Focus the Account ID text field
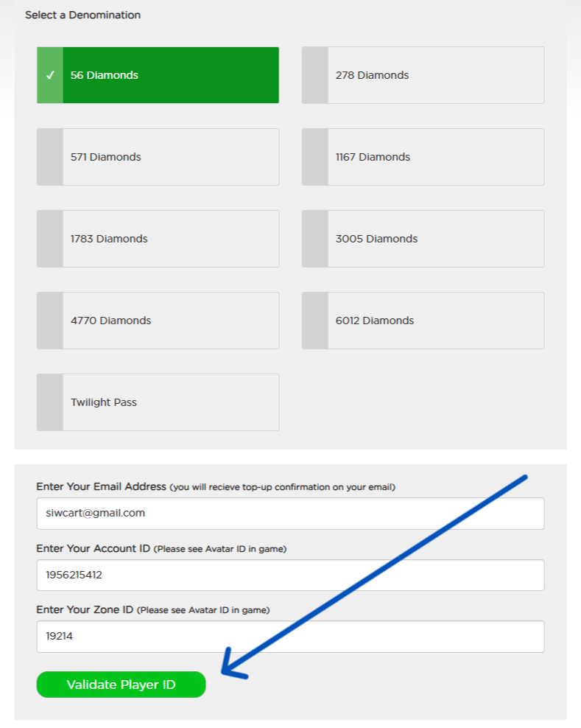This screenshot has height=728, width=581. coord(290,575)
